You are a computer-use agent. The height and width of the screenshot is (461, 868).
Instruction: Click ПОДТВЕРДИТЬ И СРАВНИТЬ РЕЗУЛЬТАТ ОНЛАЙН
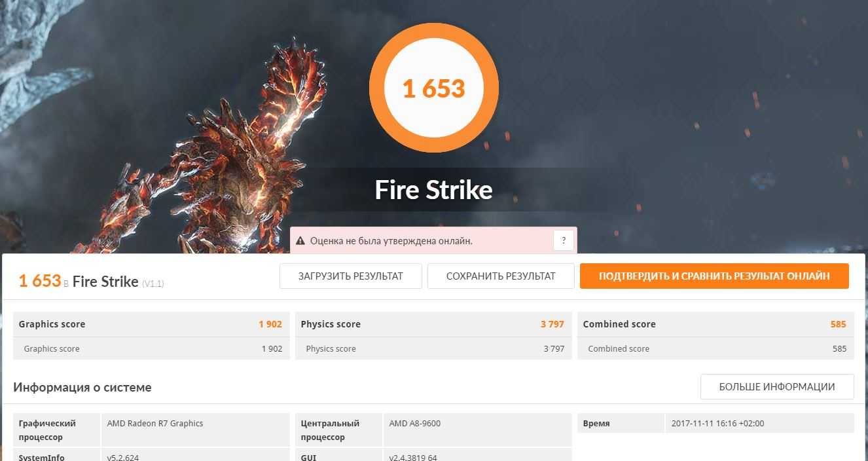pos(714,276)
